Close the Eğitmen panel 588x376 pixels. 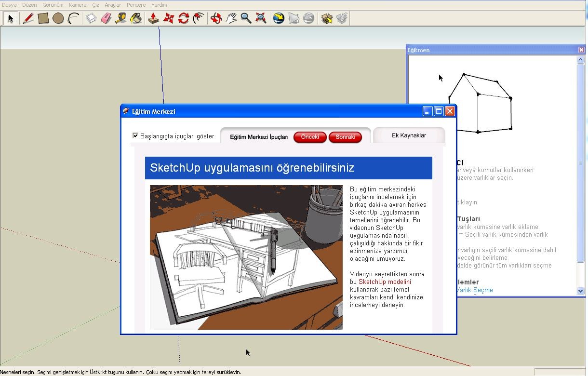click(581, 50)
